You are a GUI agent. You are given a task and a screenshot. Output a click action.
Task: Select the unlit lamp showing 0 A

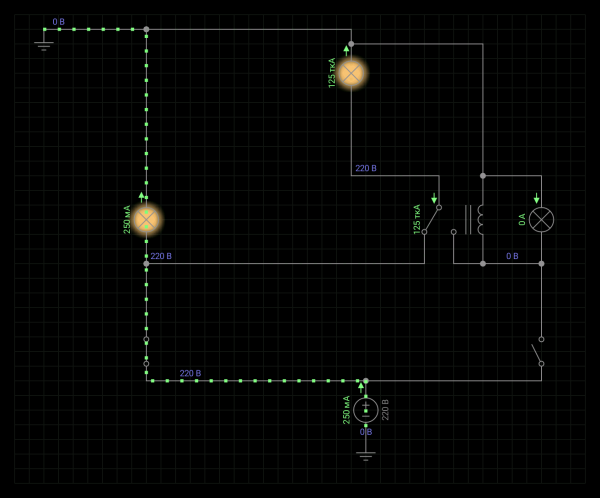(x=541, y=219)
